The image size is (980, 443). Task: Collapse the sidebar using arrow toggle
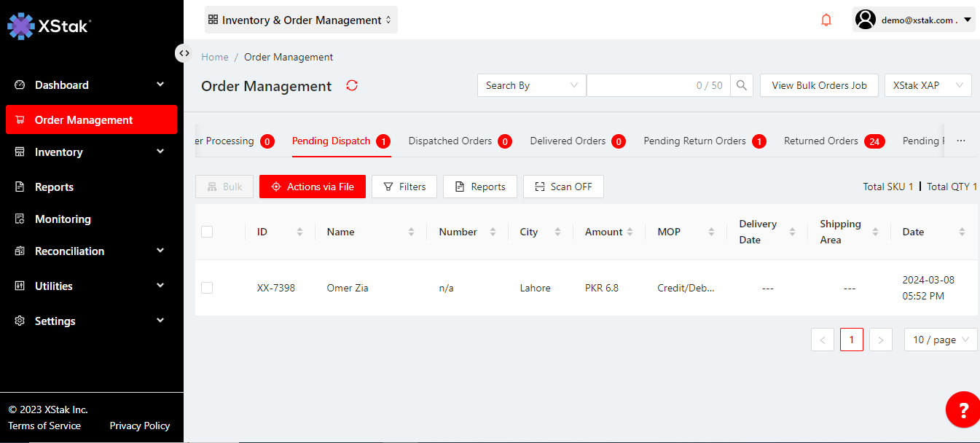pyautogui.click(x=184, y=53)
